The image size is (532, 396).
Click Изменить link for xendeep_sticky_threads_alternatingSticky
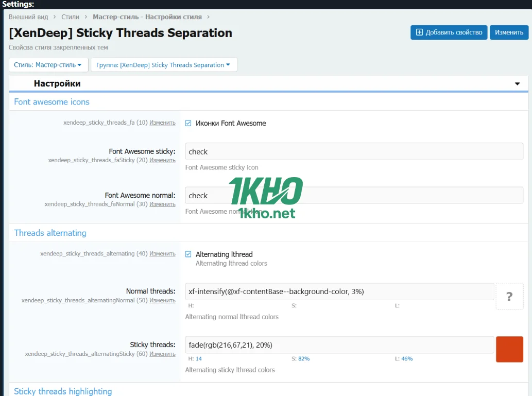[x=162, y=354]
